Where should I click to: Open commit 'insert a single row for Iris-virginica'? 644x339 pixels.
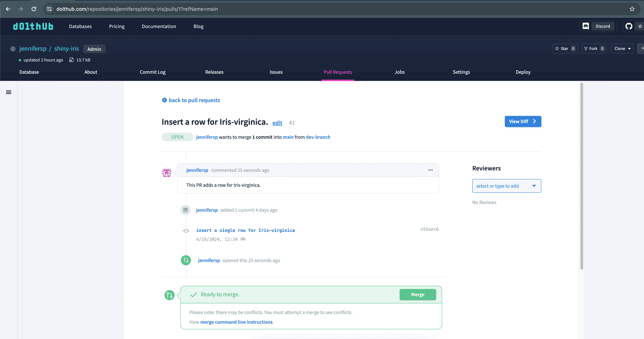(245, 230)
